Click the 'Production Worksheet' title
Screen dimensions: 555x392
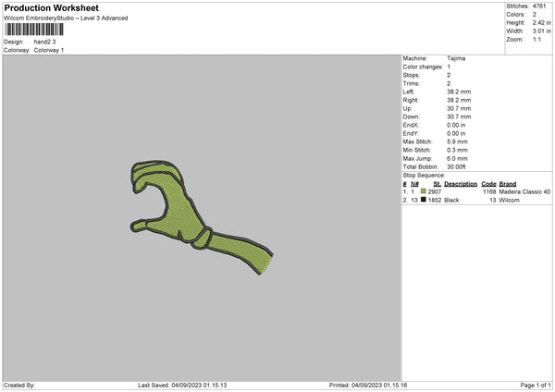(x=51, y=7)
